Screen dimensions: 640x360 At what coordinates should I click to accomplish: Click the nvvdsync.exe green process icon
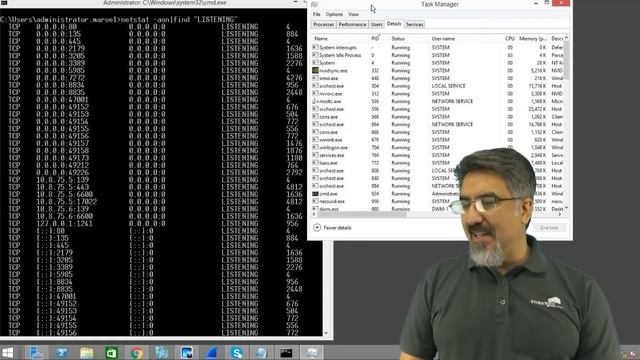[x=315, y=70]
